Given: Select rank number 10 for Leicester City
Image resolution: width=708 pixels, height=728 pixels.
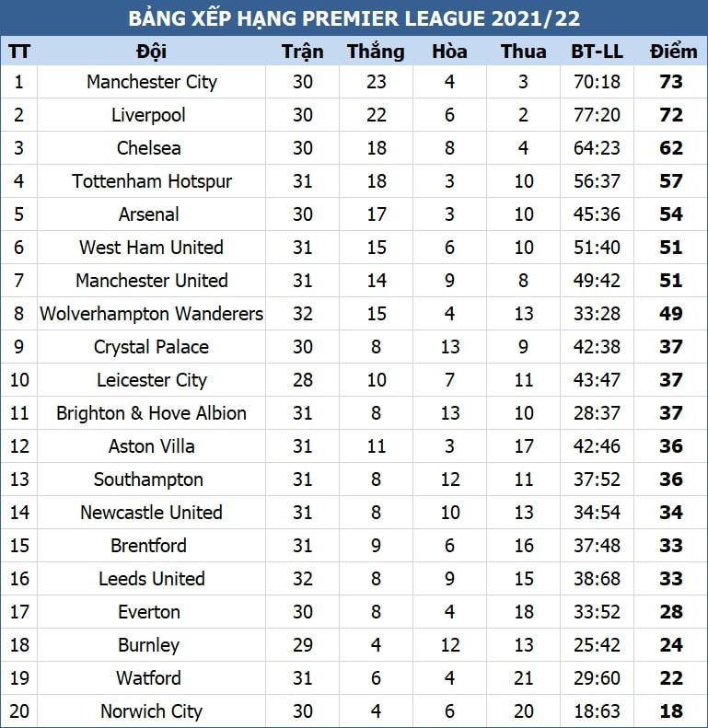Looking at the screenshot, I should [19, 380].
